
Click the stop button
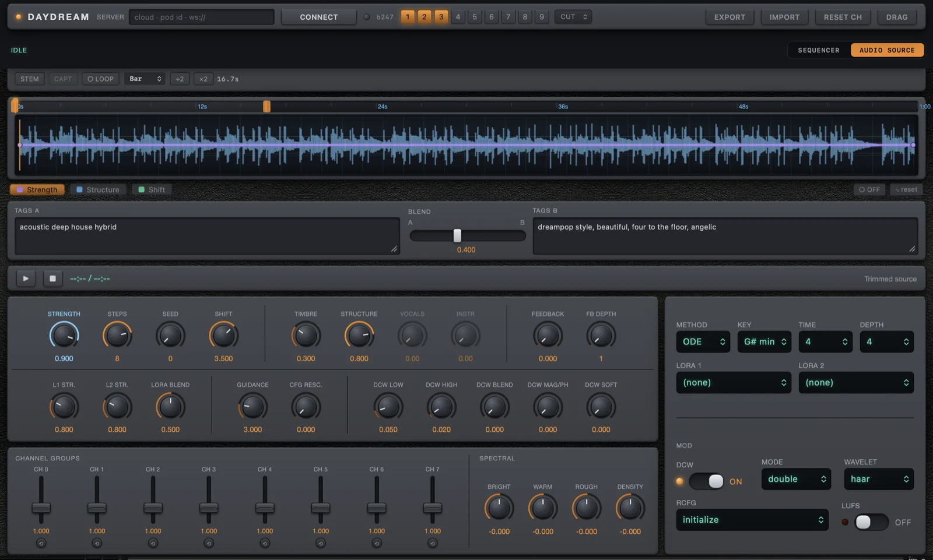coord(52,279)
